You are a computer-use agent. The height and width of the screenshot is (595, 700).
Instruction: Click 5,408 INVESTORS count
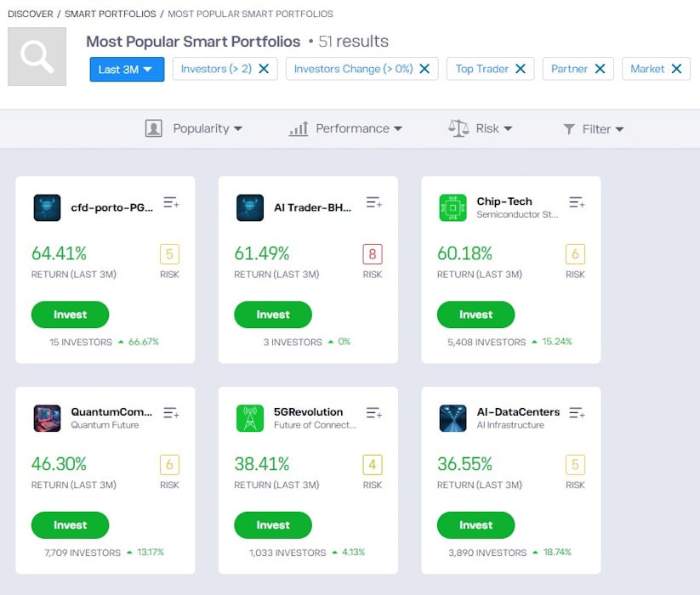click(487, 342)
